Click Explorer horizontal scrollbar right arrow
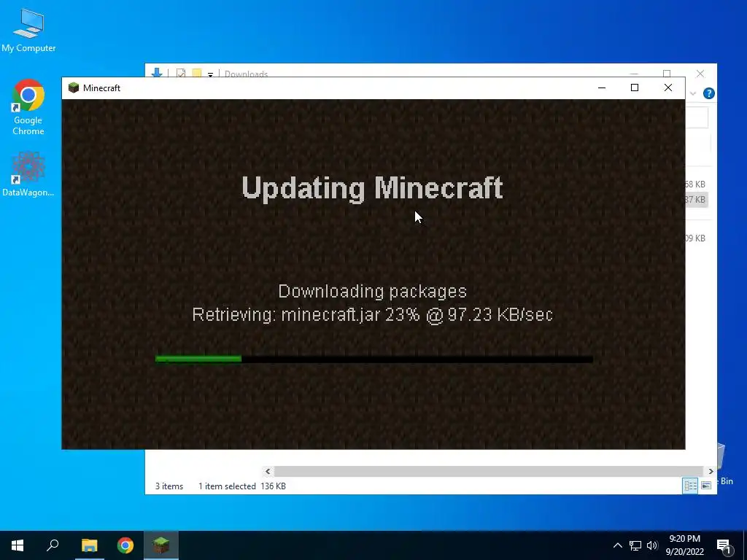This screenshot has height=560, width=747. tap(711, 471)
